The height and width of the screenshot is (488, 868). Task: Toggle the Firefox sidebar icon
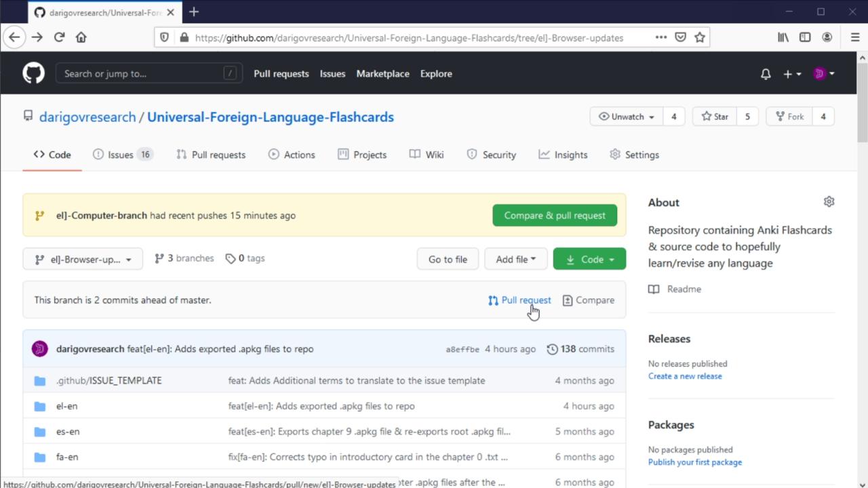click(805, 37)
